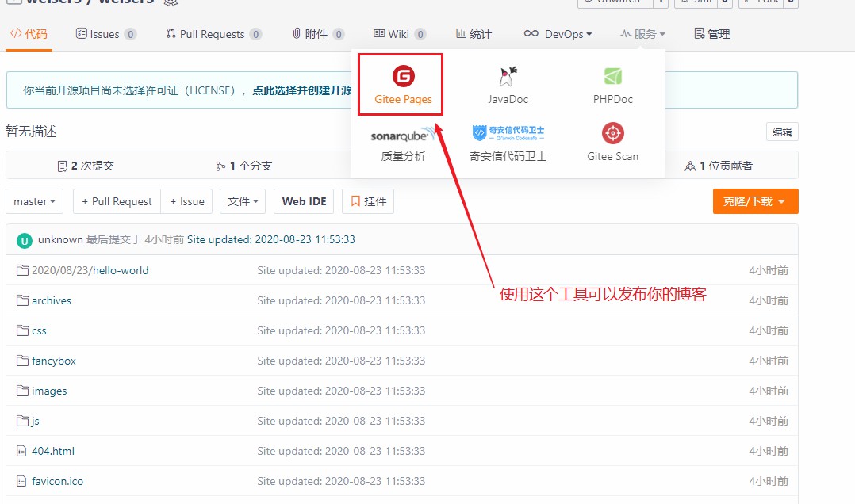Open the 2020/08/23/hello-world folder

pos(90,270)
